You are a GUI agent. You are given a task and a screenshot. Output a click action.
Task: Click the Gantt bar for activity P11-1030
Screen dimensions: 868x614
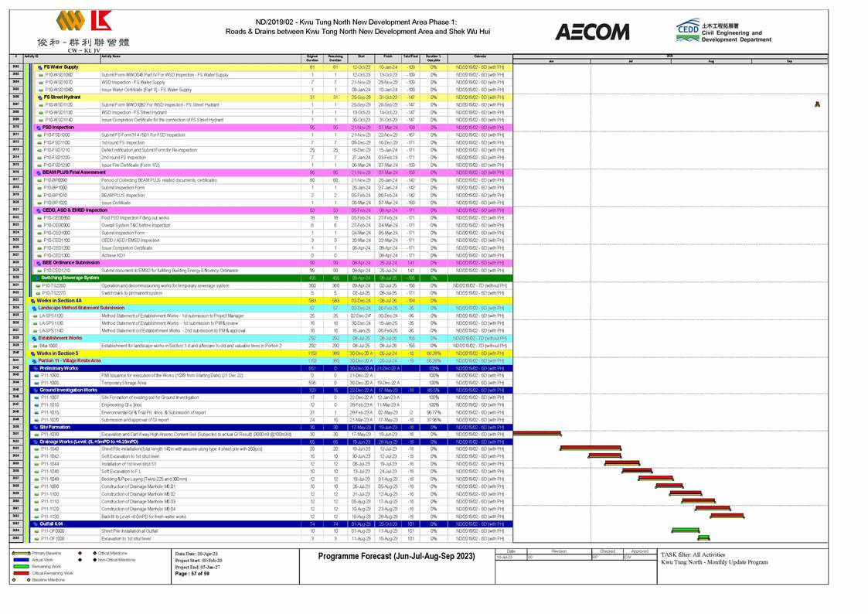(537, 434)
